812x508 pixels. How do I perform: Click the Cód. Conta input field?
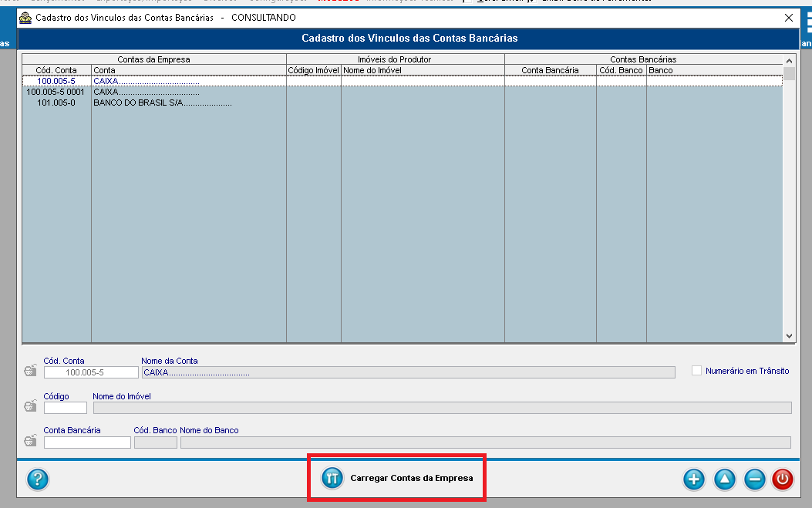coord(91,372)
